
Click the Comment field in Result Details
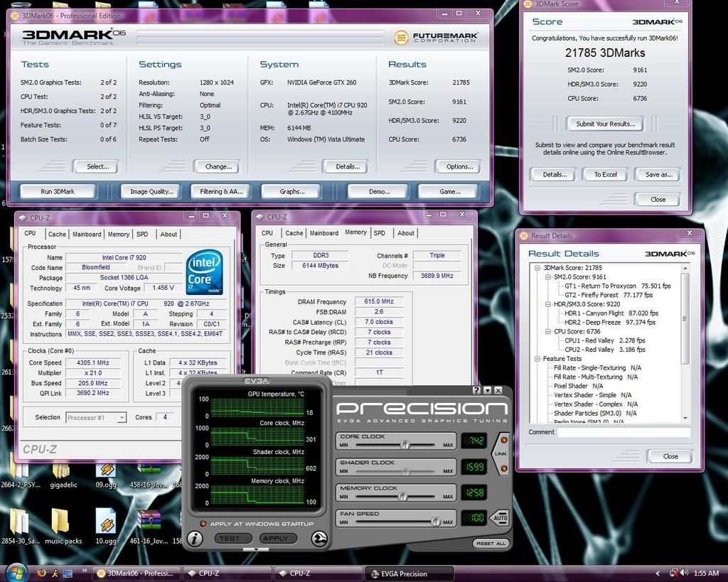tap(623, 432)
